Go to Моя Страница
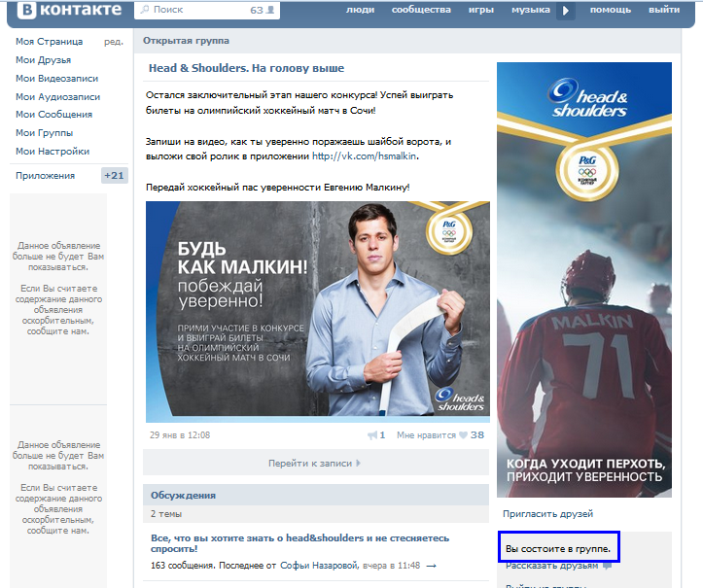Screen dimensions: 703x588 [50, 41]
